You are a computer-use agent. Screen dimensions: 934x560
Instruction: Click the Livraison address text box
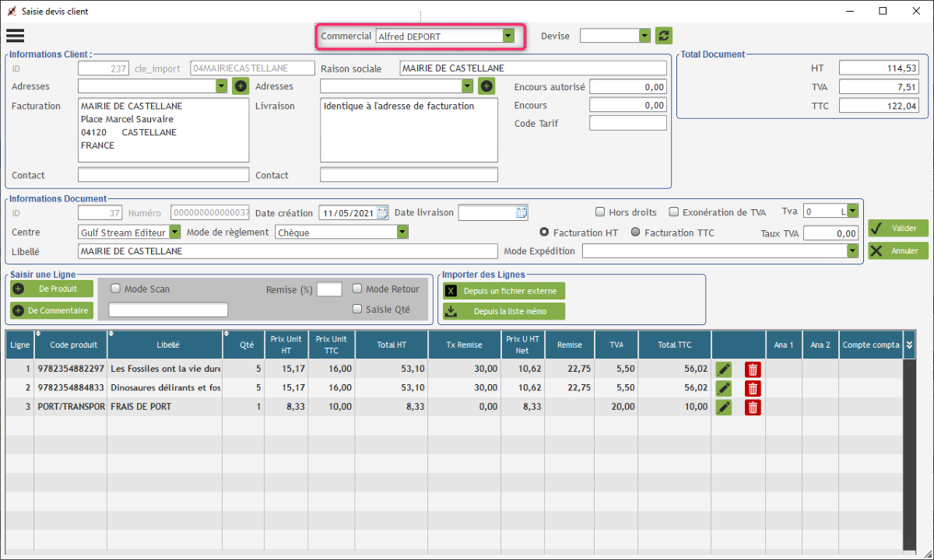(409, 130)
